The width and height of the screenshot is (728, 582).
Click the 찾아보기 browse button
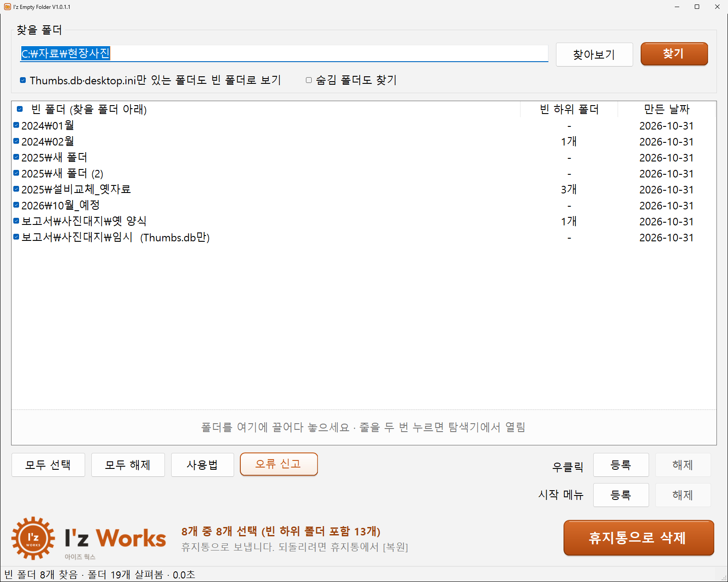(x=594, y=55)
